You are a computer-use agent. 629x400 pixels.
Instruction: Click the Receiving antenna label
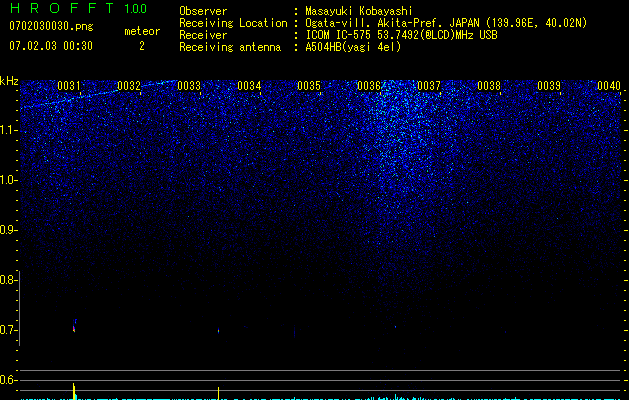click(x=230, y=47)
